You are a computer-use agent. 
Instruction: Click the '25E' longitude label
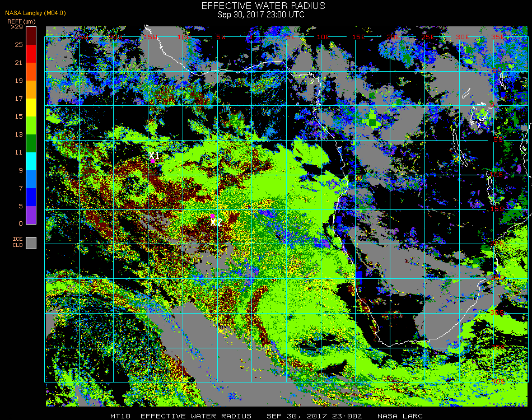click(x=428, y=37)
